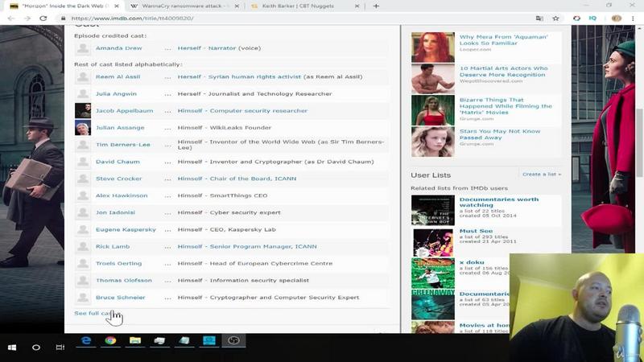Open a new browser tab with plus
Viewport: 644px width, 362px height.
376,6
